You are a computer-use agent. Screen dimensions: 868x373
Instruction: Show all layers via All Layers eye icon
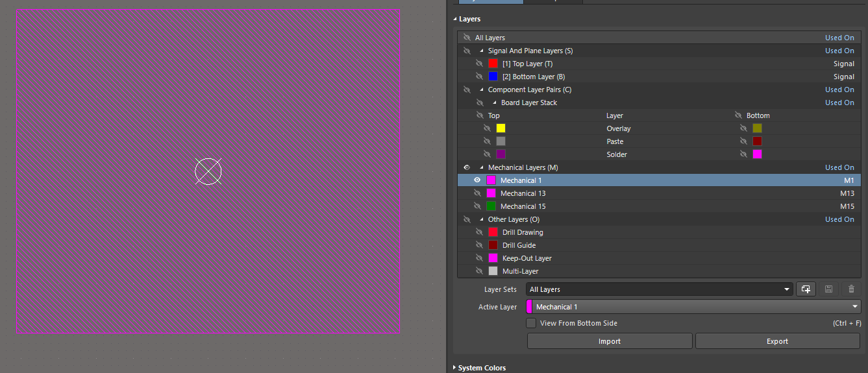coord(467,38)
